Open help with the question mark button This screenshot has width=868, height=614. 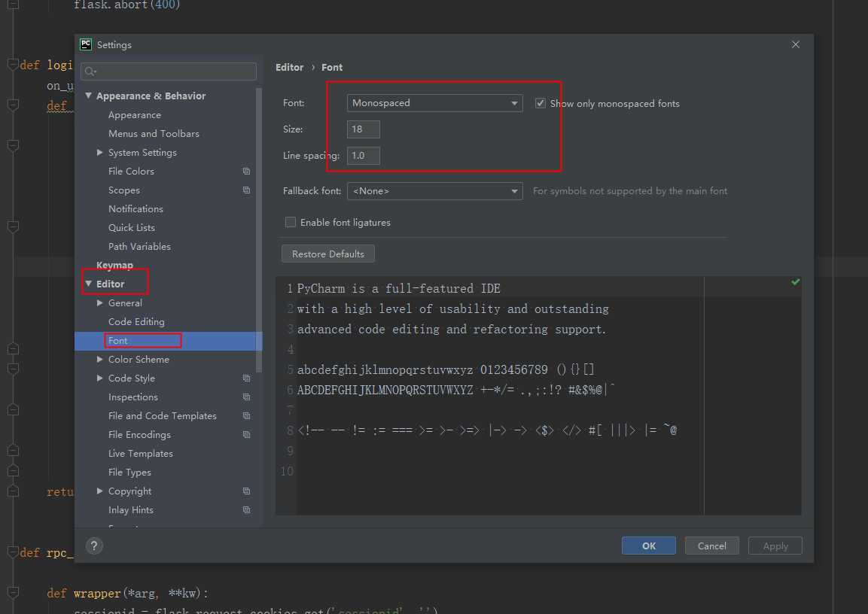pyautogui.click(x=94, y=546)
